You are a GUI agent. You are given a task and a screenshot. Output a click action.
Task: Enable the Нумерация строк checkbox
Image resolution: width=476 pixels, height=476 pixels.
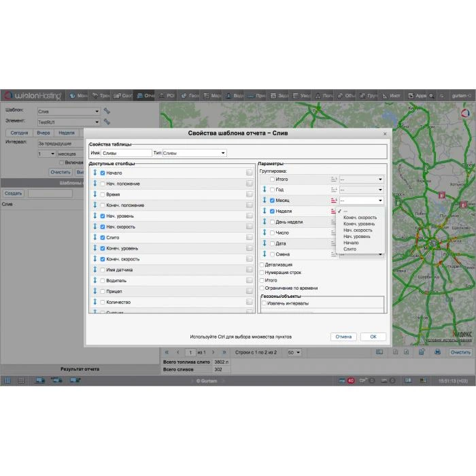point(262,272)
